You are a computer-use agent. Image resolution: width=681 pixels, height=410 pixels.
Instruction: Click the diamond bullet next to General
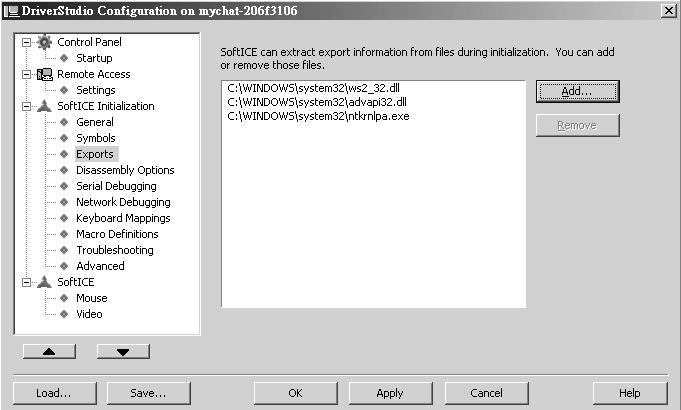pyautogui.click(x=64, y=122)
